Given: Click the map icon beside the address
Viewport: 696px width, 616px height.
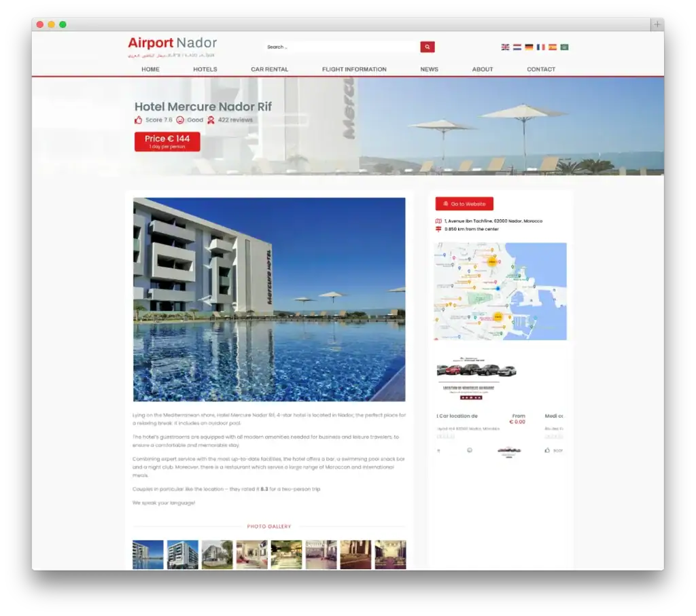Looking at the screenshot, I should (438, 221).
